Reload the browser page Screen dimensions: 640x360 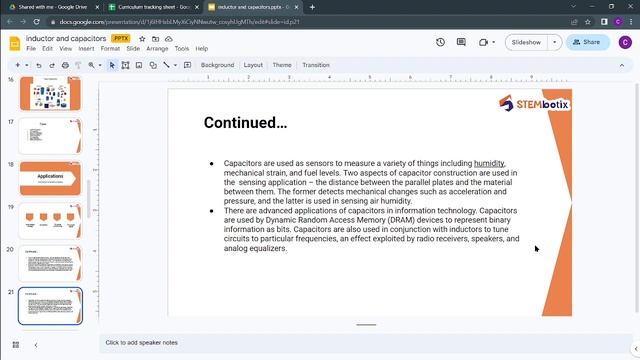click(x=36, y=22)
